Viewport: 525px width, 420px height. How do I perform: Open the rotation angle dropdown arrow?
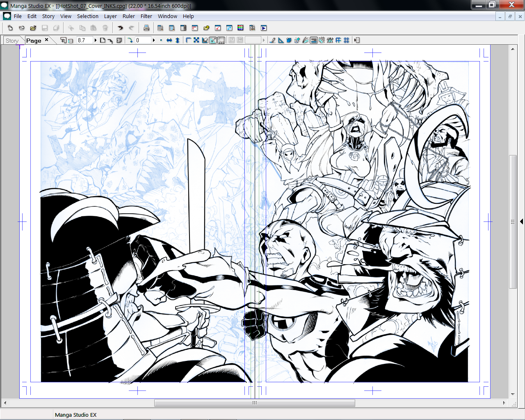154,40
